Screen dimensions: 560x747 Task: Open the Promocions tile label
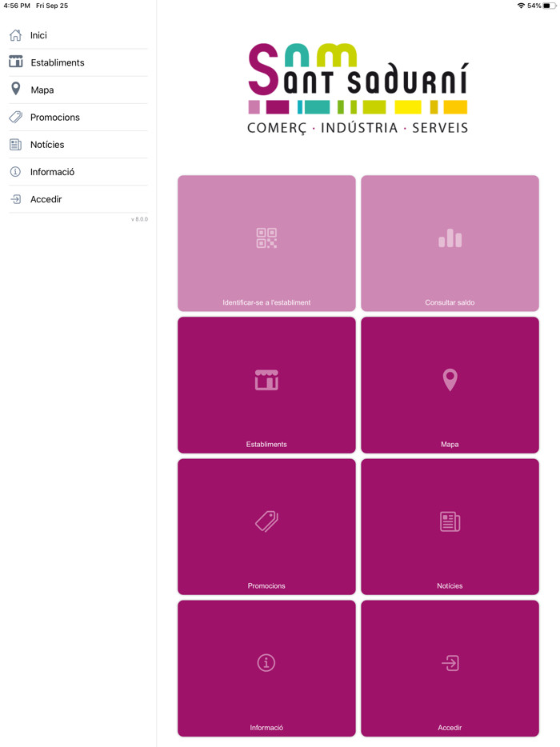pyautogui.click(x=266, y=585)
